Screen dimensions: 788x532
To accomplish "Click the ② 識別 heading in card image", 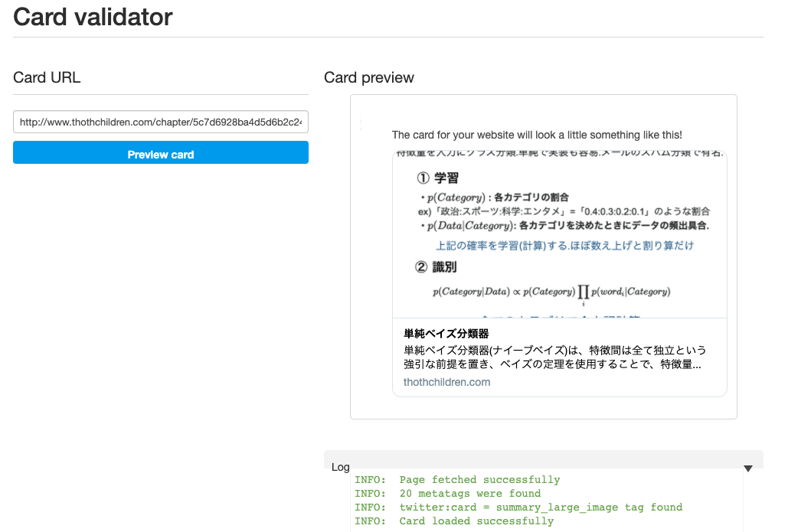I will 437,267.
